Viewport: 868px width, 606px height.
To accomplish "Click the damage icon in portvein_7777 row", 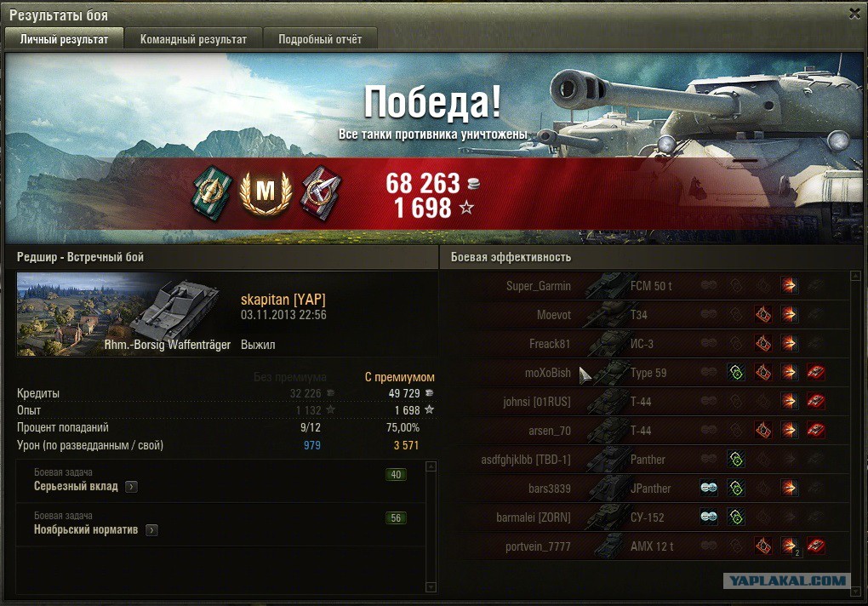I will 790,546.
